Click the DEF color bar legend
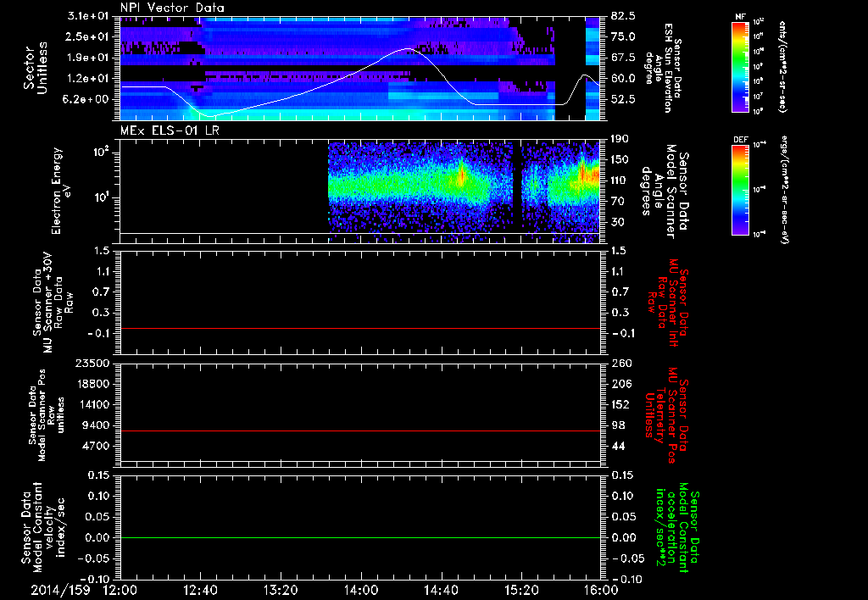868x600 pixels. [741, 190]
